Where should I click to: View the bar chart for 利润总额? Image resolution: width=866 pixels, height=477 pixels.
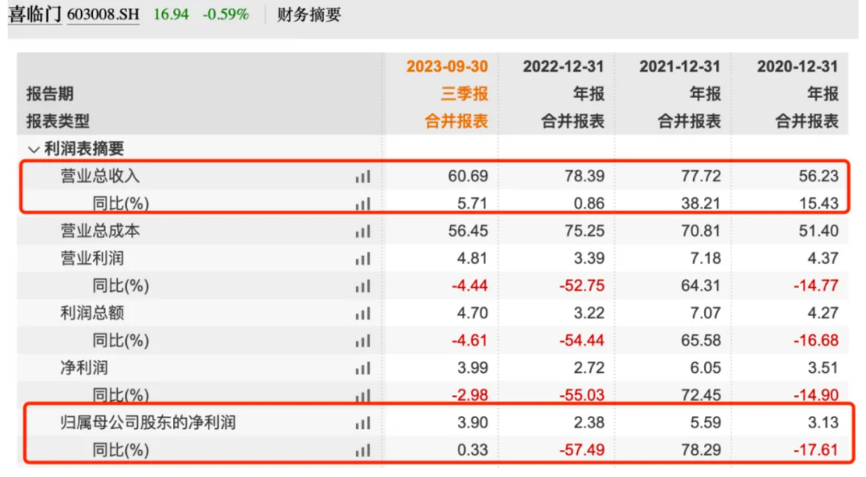point(362,313)
